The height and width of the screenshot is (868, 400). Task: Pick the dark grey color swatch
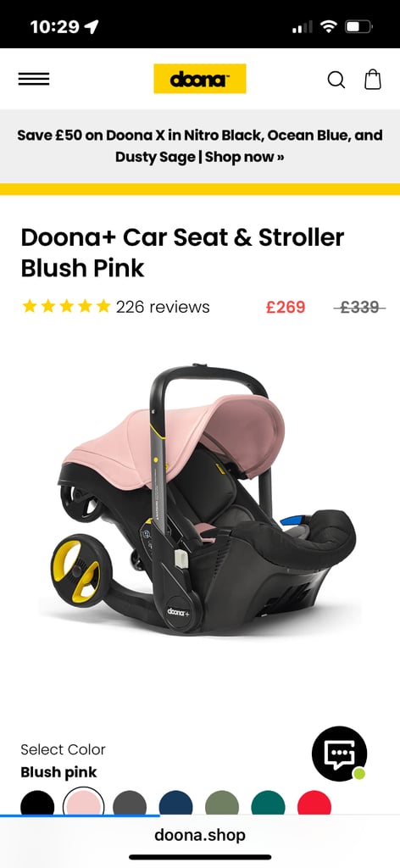pos(130,803)
